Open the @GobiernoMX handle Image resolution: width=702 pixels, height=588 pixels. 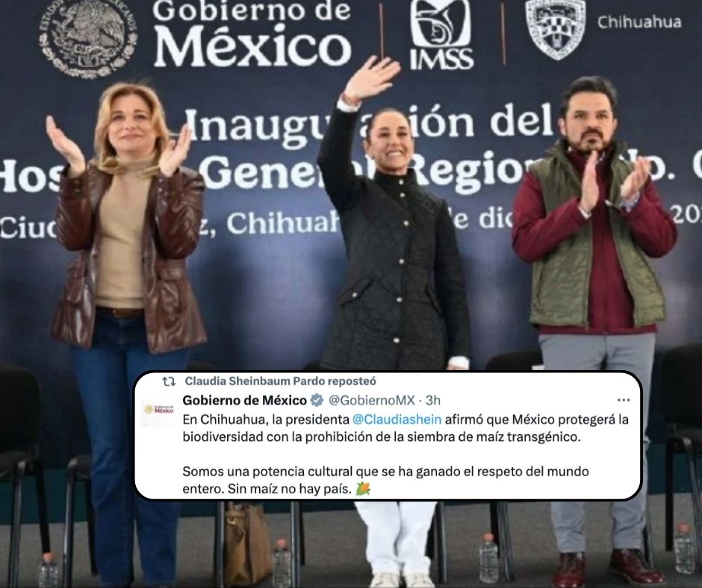(x=372, y=400)
